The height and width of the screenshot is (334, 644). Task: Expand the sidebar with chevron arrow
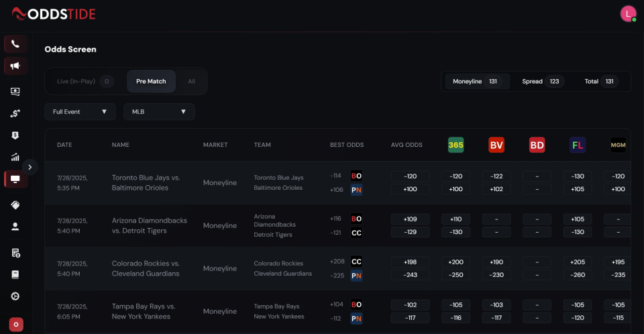tap(30, 167)
